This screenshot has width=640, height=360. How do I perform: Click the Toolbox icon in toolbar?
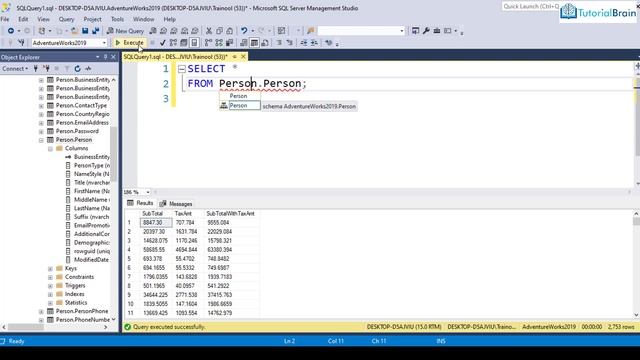coord(437,31)
